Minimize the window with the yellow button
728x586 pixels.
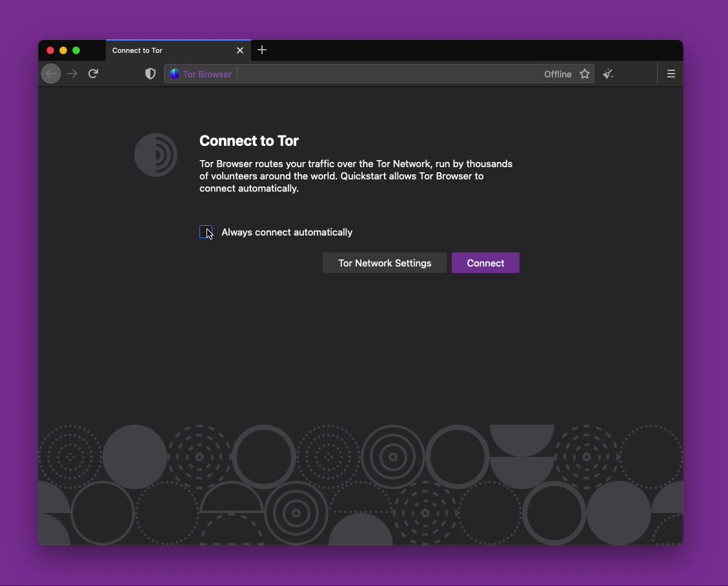63,50
